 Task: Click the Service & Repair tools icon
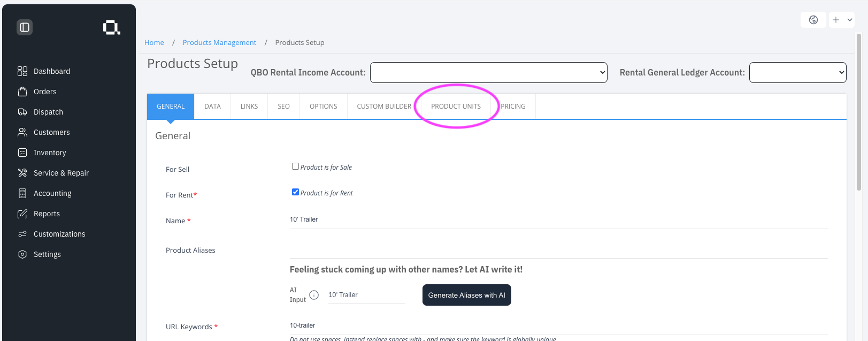[22, 173]
